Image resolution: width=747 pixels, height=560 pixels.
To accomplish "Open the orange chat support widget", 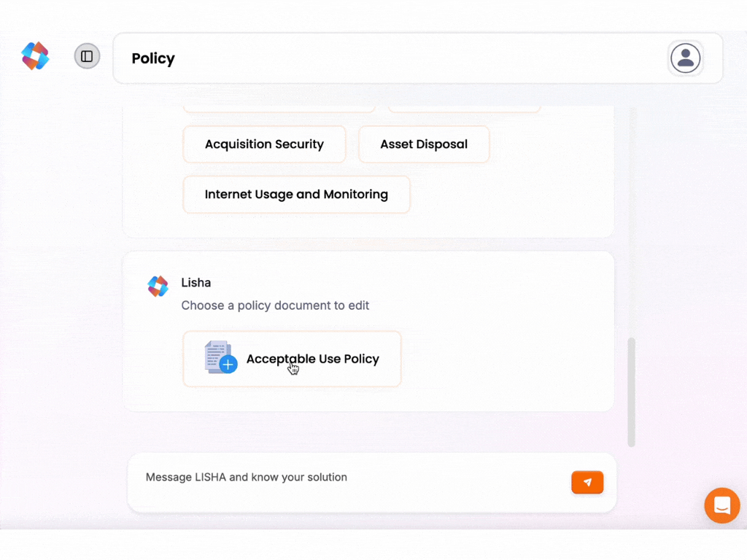I will 721,505.
